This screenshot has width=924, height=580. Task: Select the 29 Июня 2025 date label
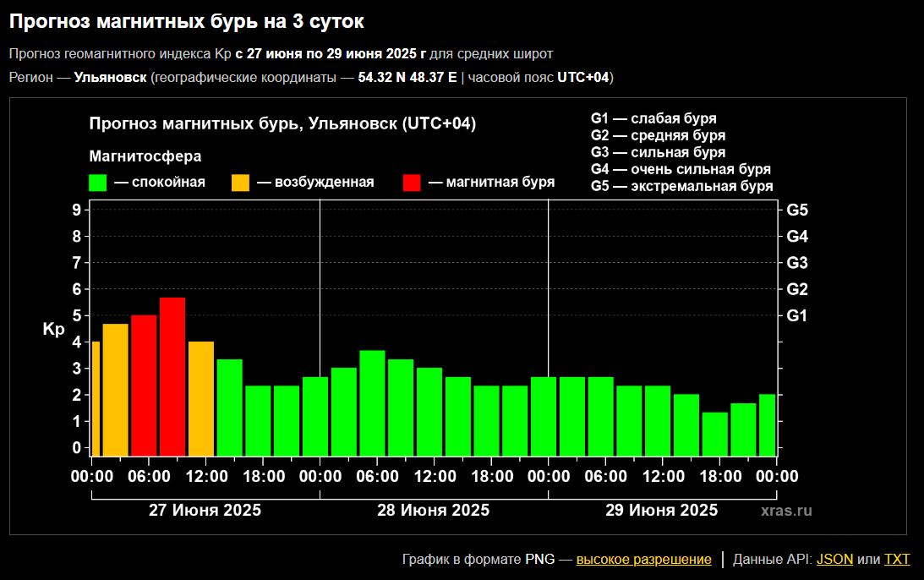pos(662,511)
